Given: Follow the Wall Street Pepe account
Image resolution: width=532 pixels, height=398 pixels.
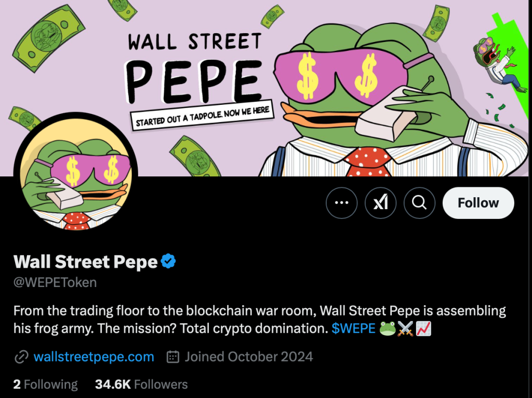Looking at the screenshot, I should pos(478,203).
